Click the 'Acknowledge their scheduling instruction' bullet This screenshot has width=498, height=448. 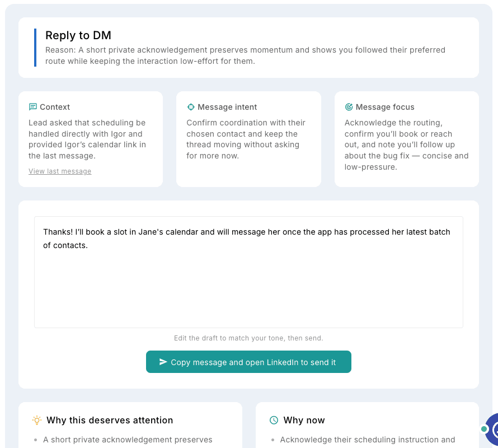[x=368, y=440]
